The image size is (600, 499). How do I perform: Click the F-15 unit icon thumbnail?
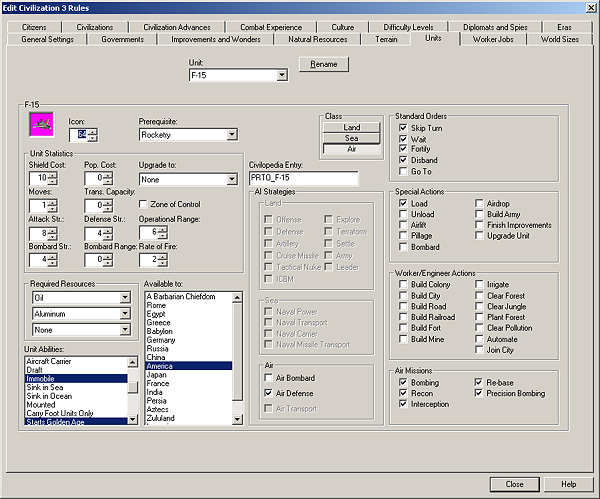click(x=42, y=125)
